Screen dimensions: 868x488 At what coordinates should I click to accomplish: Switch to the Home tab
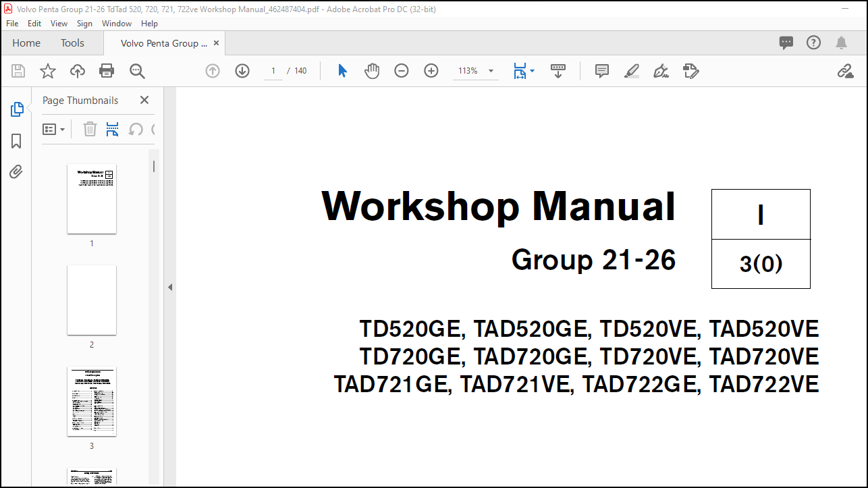(x=26, y=43)
